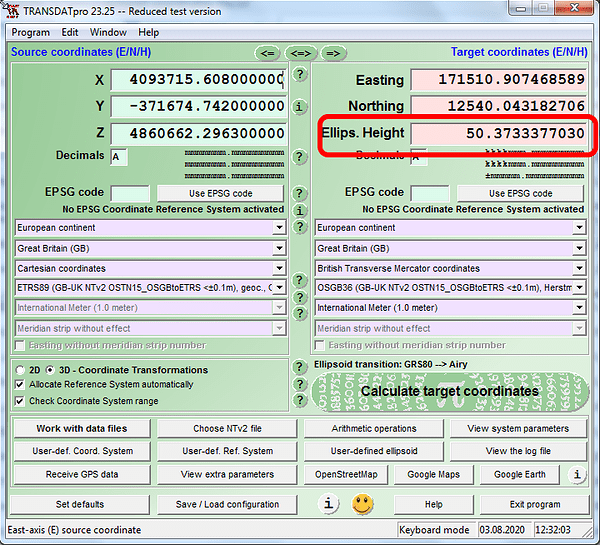600x545 pixels.
Task: Click source Use EPSG code button
Action: [220, 193]
